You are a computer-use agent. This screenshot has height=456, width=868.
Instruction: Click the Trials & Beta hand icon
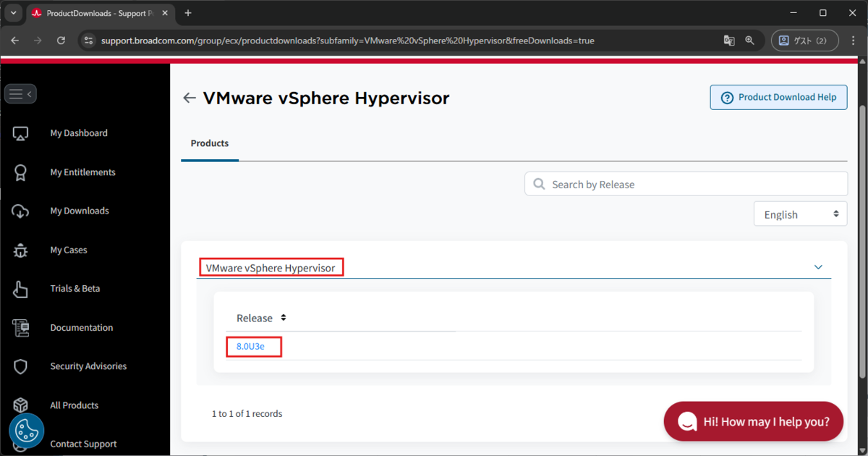[20, 289]
